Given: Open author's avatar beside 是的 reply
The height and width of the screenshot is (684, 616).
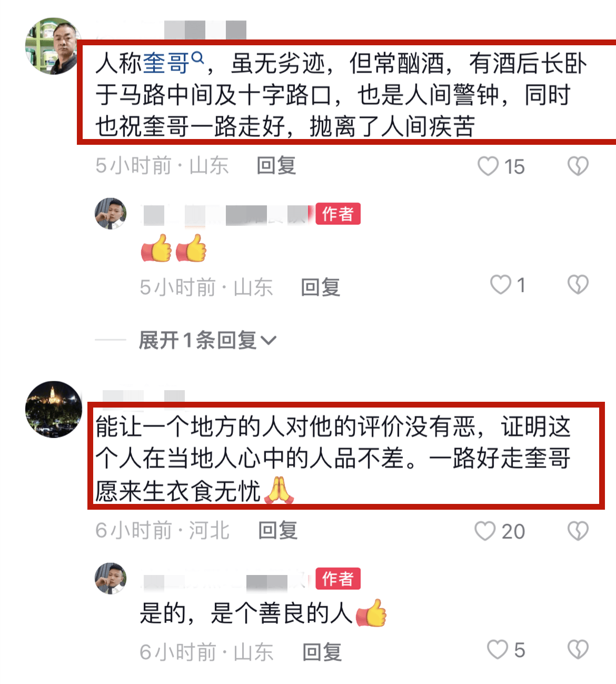Looking at the screenshot, I should coord(111,578).
